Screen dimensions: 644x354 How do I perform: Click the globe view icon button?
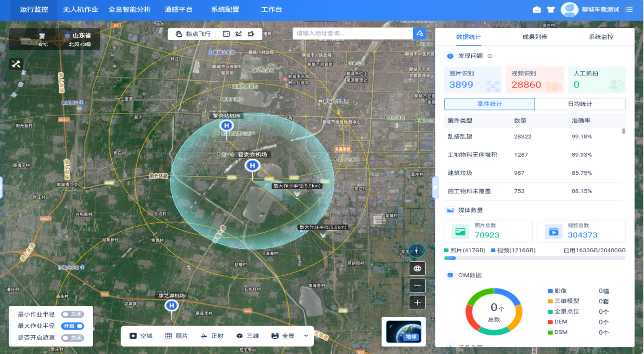point(417,268)
